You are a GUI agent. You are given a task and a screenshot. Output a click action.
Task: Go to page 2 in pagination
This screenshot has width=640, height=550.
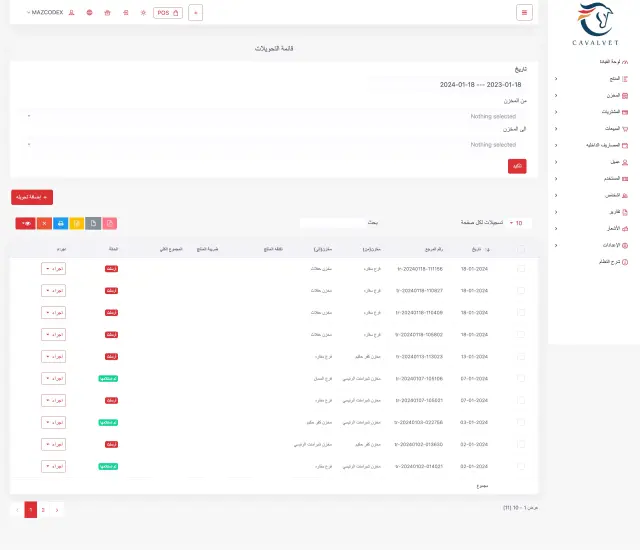[43, 510]
